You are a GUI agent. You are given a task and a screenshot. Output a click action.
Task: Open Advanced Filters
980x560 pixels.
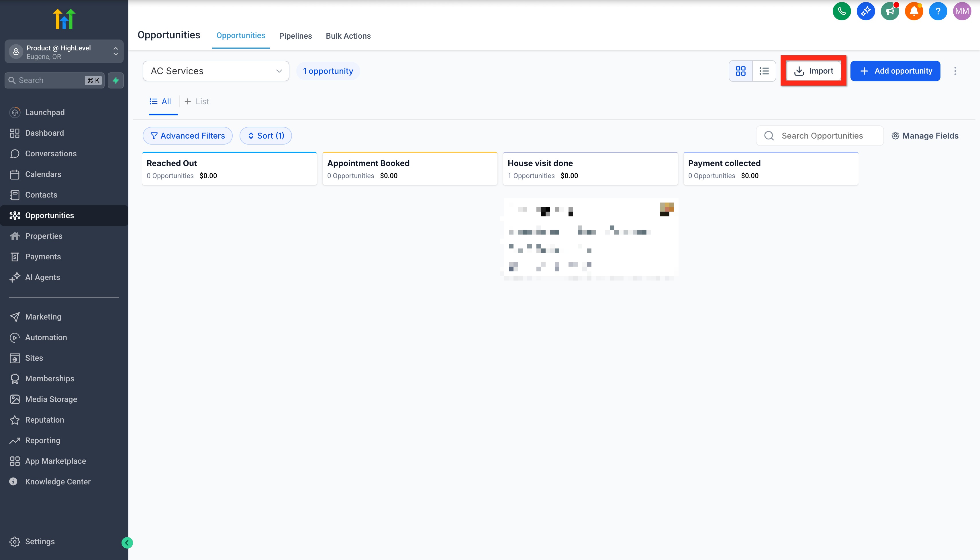pos(187,136)
